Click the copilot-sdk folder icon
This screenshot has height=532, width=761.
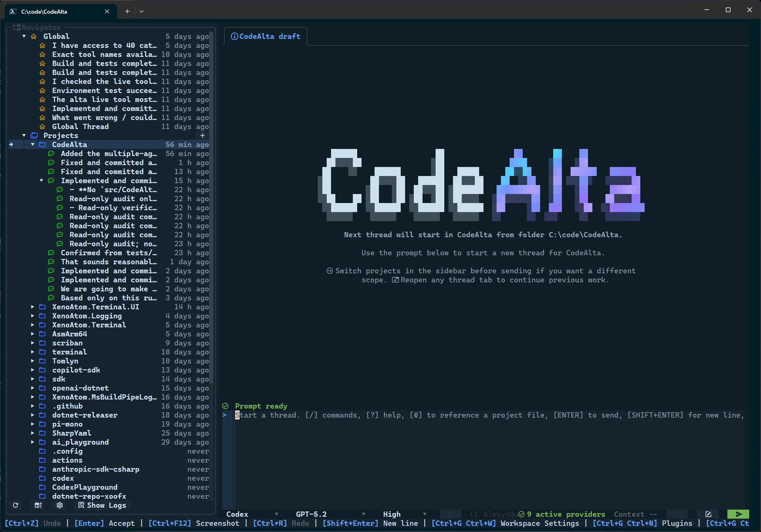tap(42, 370)
